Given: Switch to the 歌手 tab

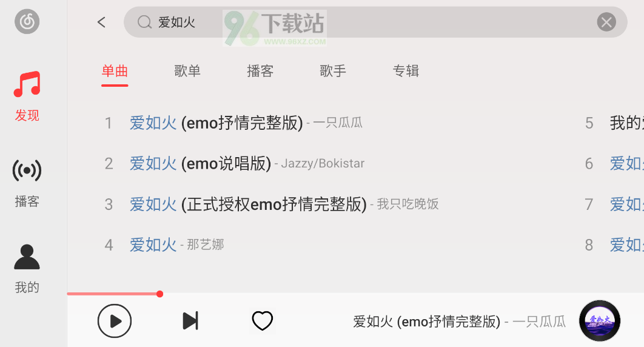Looking at the screenshot, I should 333,71.
